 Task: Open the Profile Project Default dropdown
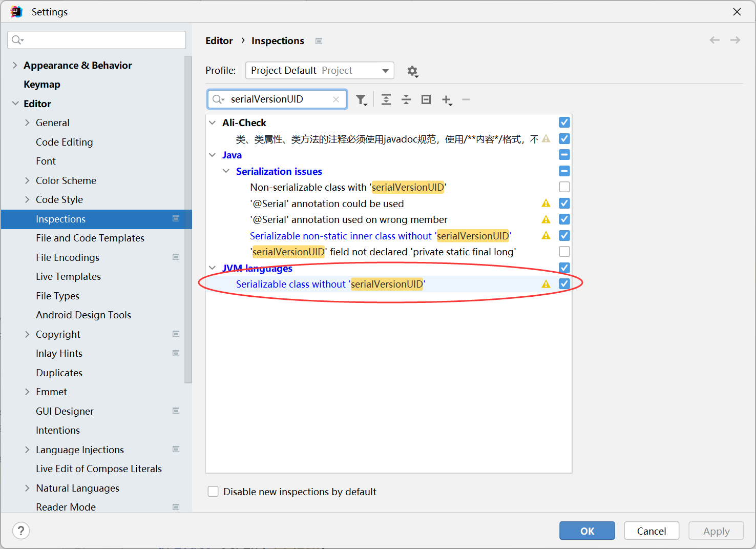(320, 71)
